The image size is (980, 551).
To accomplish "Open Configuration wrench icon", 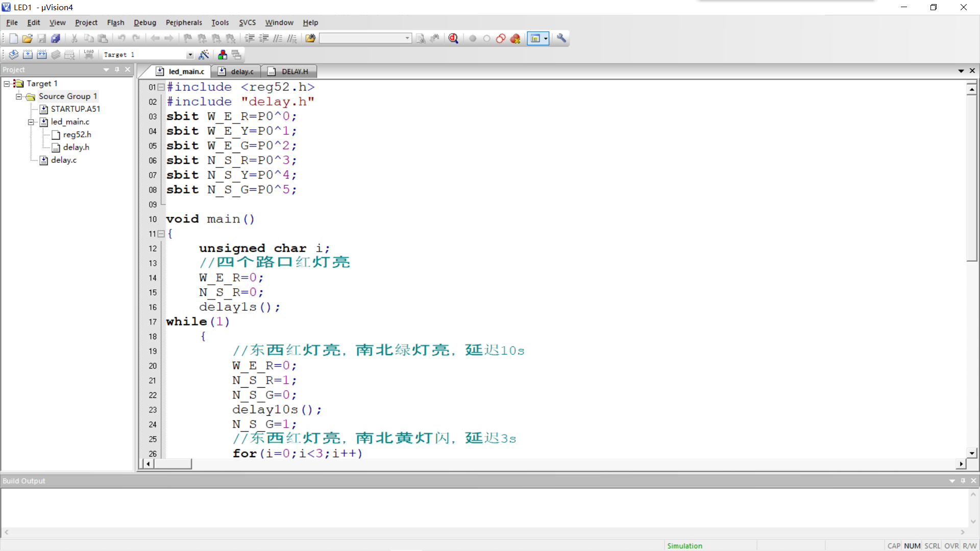I will [x=561, y=38].
